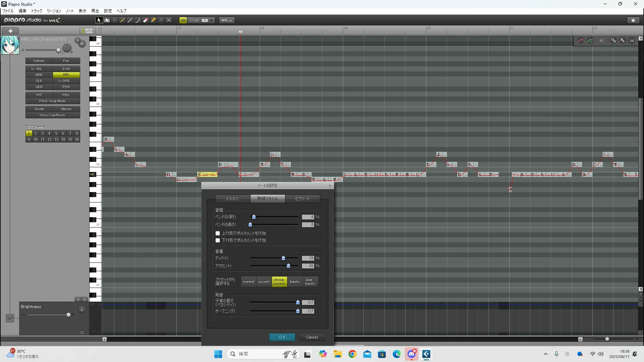The image size is (644, 362).
Task: Expand the Brightness parameter lane chevron
Action: (10, 318)
